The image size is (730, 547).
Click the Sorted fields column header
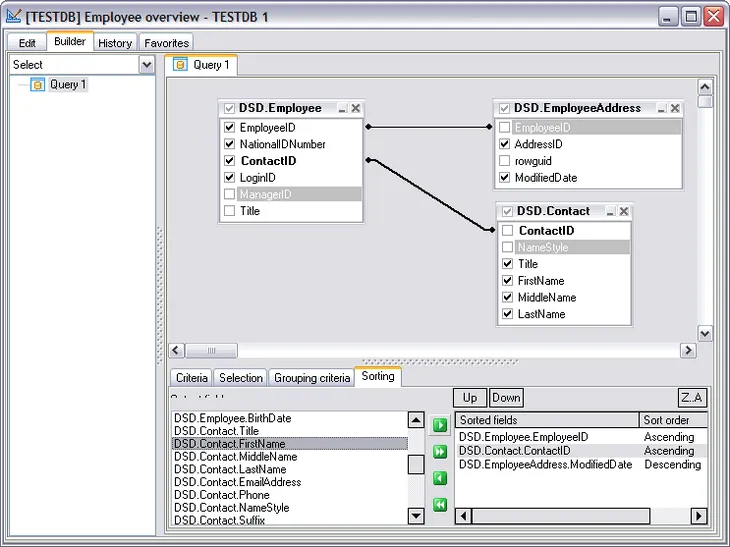(547, 420)
